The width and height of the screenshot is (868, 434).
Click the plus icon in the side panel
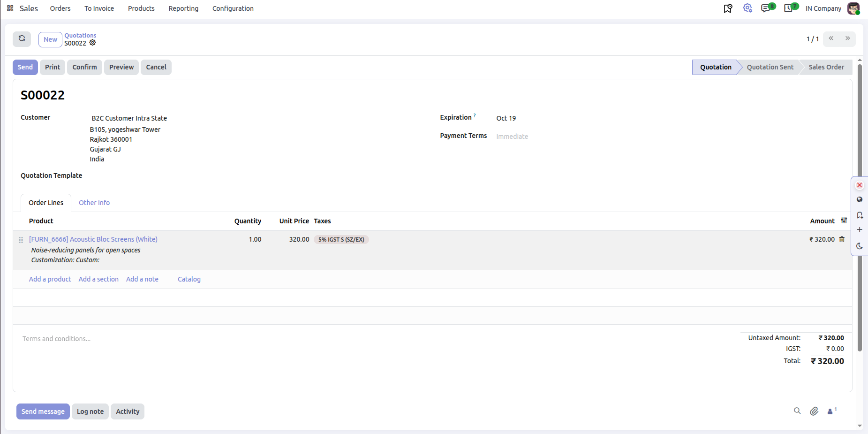coord(860,230)
